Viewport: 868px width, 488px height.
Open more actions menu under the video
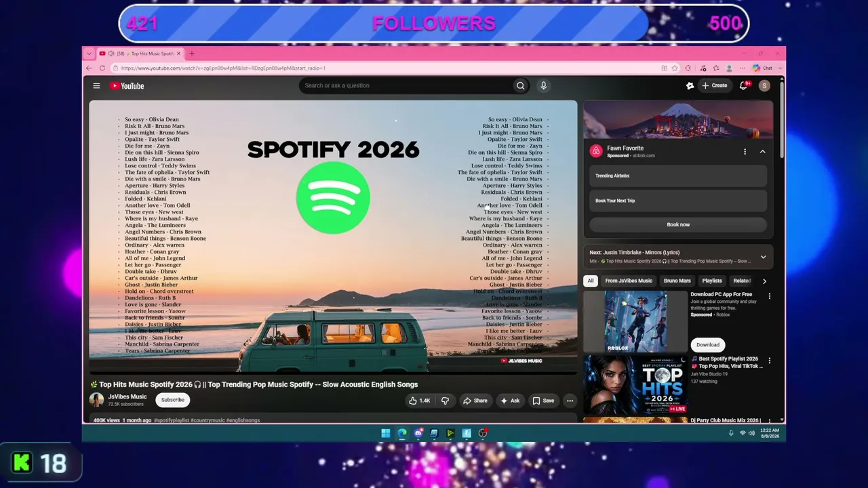tap(570, 401)
